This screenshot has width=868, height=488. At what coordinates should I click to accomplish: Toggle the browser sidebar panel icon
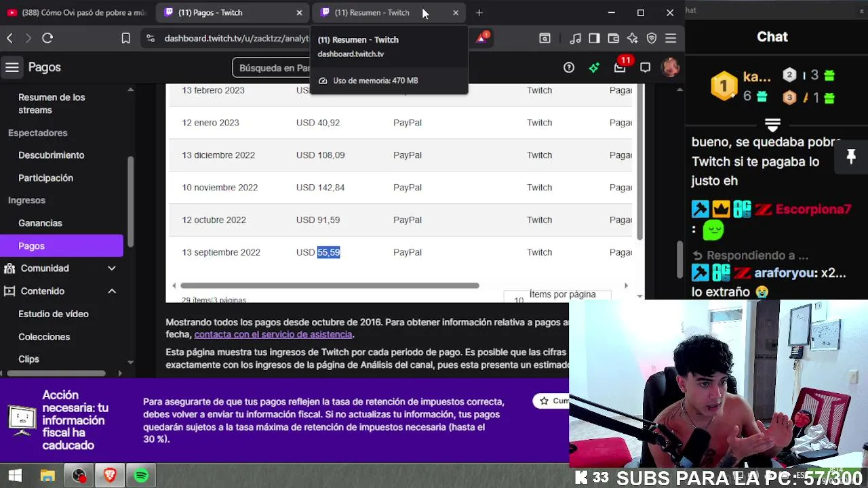[594, 39]
